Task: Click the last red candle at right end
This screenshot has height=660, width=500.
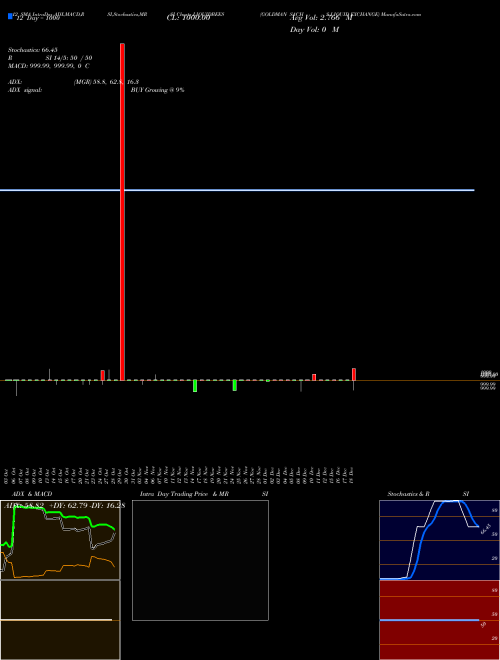Action: tap(354, 375)
